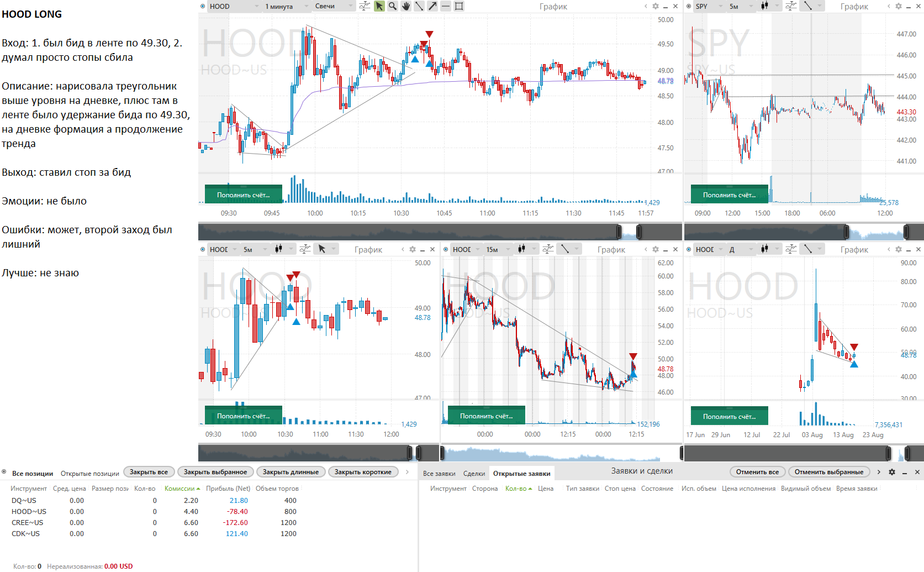Click 'Закрыть все' button
Image resolution: width=924 pixels, height=572 pixels.
pyautogui.click(x=149, y=472)
